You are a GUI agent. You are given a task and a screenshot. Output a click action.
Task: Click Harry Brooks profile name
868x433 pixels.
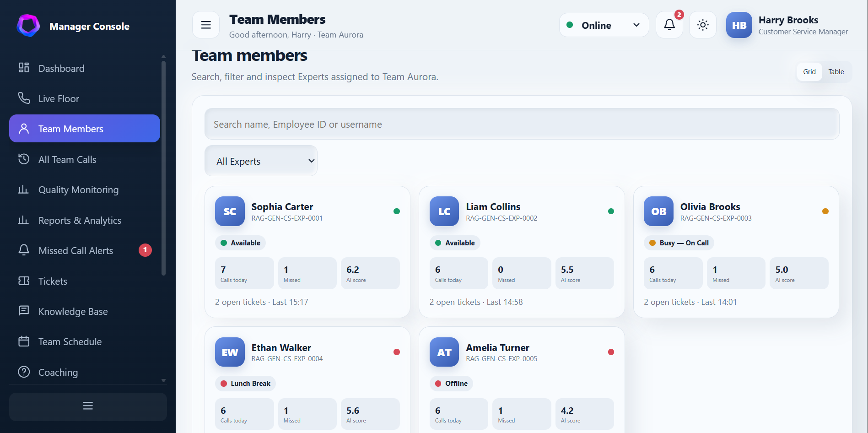click(788, 20)
